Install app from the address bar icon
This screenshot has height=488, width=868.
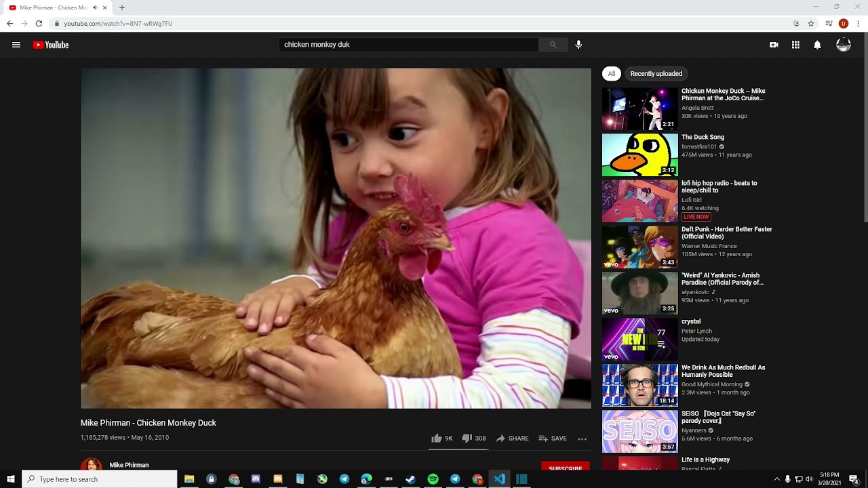[x=796, y=23]
